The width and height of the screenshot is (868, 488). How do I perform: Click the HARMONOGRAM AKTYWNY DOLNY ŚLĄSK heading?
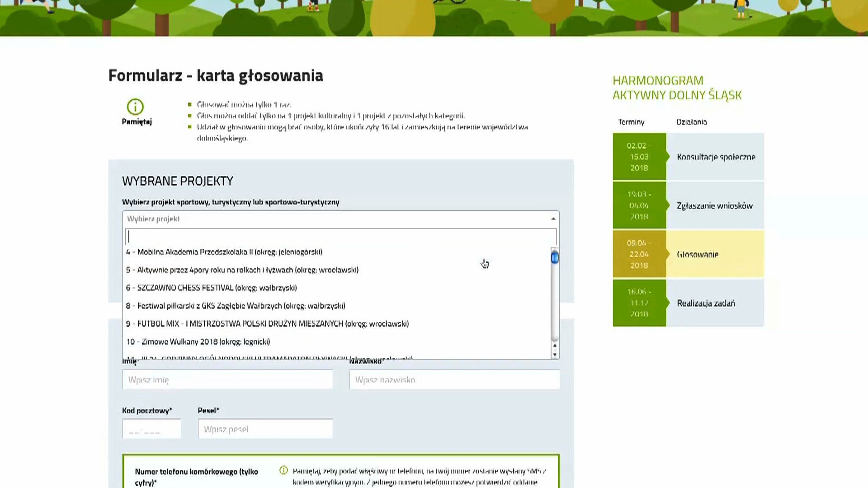(x=677, y=88)
